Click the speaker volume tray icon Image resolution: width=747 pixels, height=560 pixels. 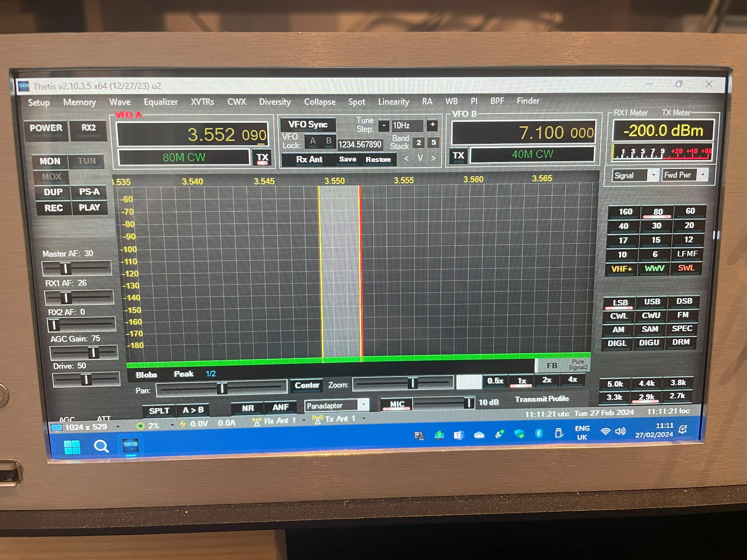coord(620,431)
